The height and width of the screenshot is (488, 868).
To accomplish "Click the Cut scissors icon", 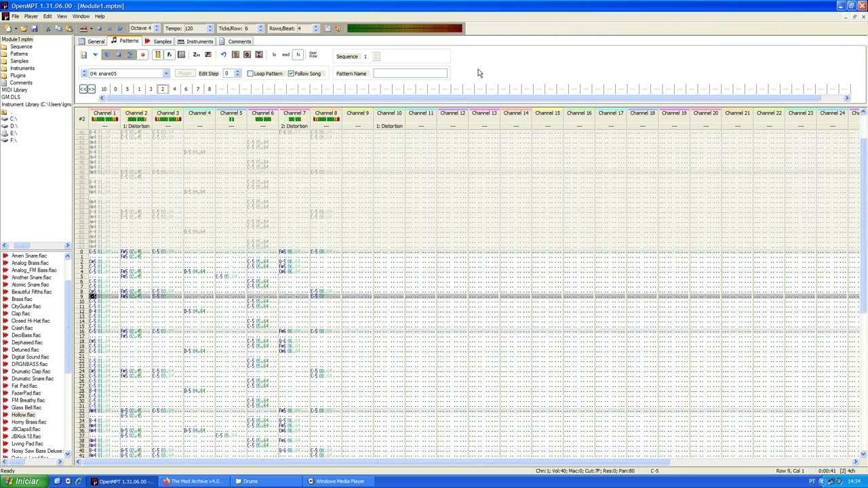I will click(47, 28).
